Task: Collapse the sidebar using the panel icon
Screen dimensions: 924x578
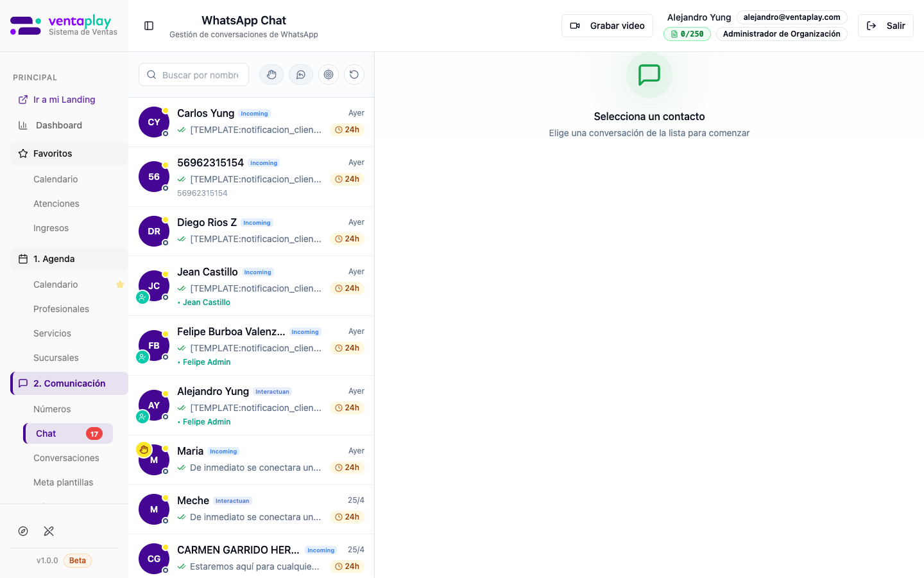Action: [149, 26]
